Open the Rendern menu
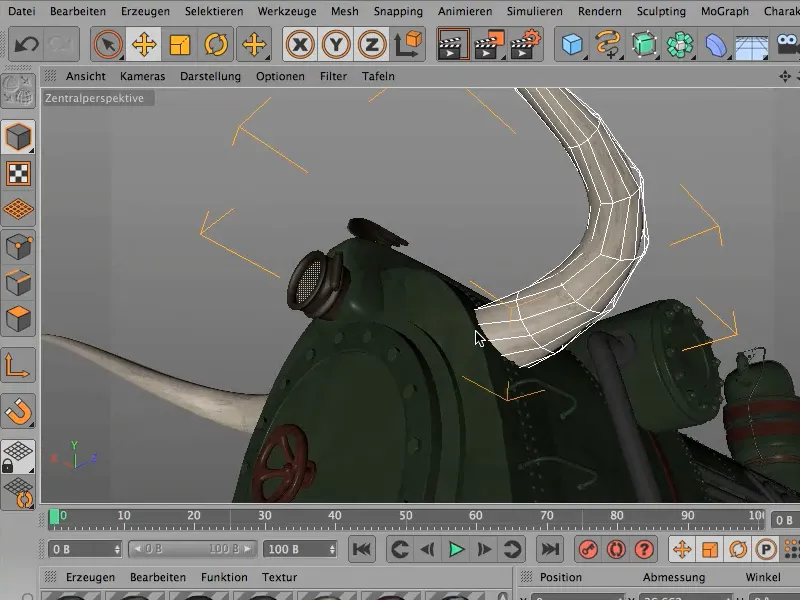This screenshot has width=800, height=600. click(x=599, y=11)
